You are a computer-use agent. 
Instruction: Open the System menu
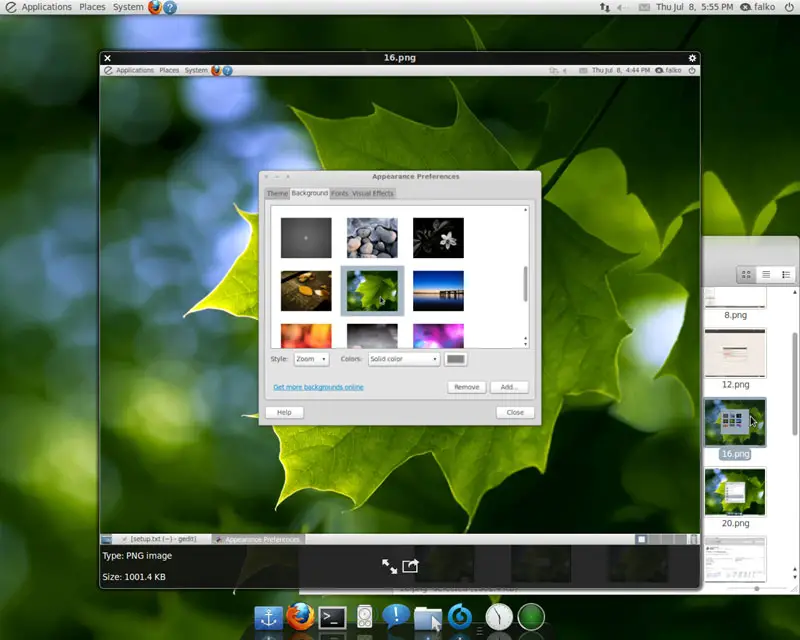[128, 7]
